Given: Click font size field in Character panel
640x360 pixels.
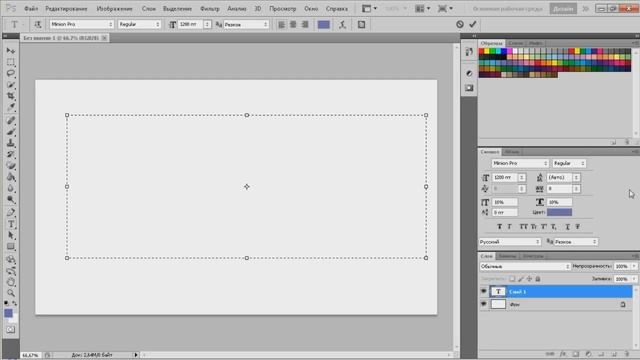Looking at the screenshot, I should point(504,178).
